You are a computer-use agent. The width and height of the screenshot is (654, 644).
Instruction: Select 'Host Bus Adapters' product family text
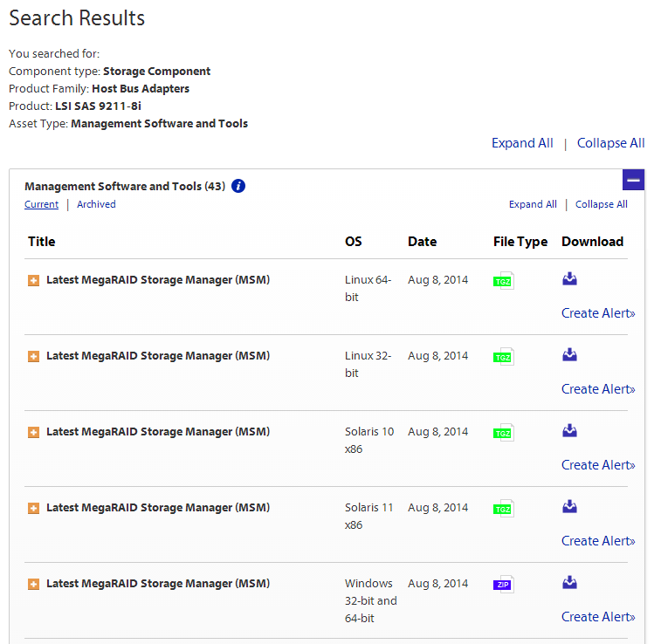pos(141,89)
